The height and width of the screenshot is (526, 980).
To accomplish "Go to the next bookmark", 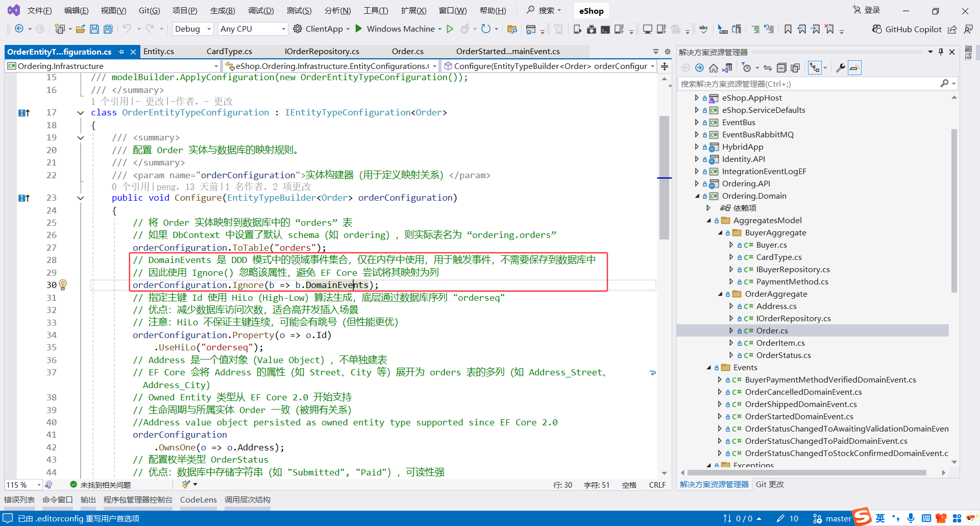I will (x=816, y=29).
